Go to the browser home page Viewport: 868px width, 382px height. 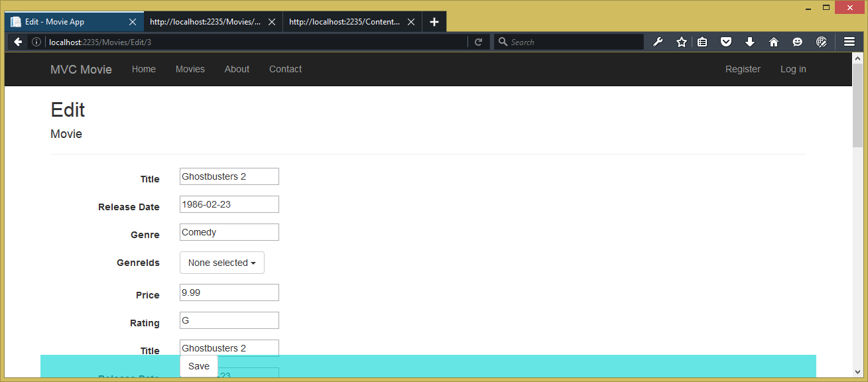[x=774, y=41]
